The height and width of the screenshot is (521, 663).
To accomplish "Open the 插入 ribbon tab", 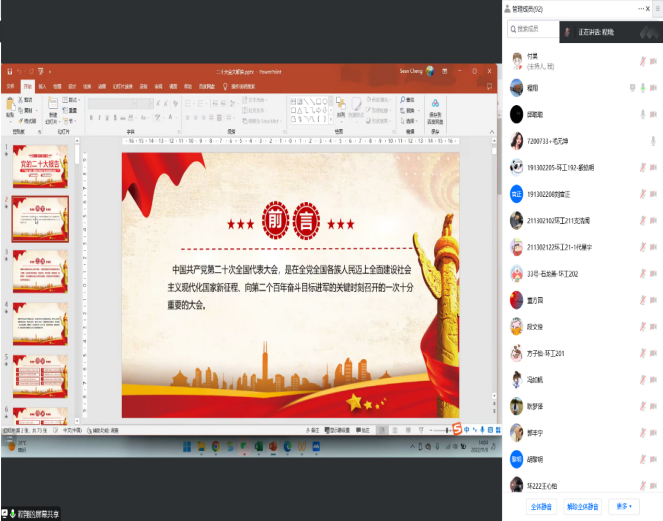I will (x=42, y=86).
